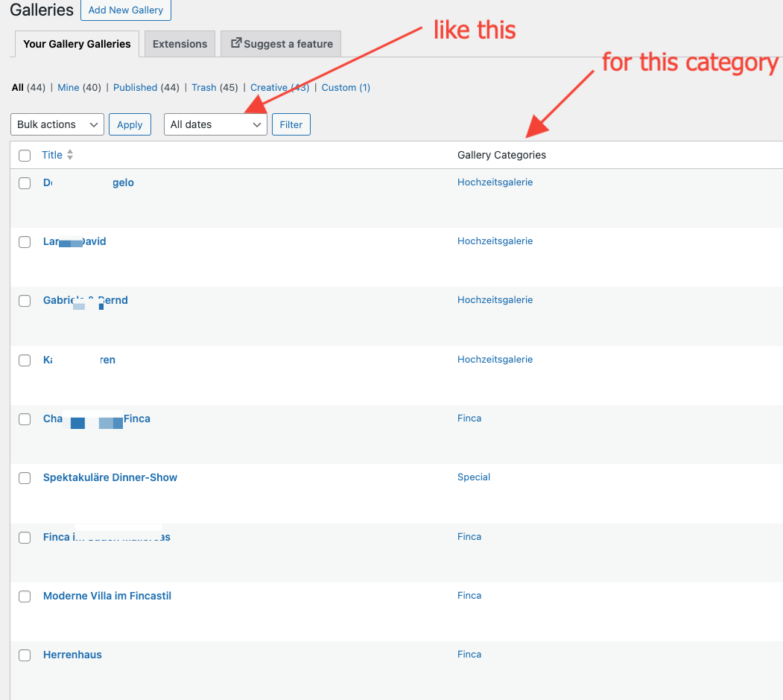
Task: Click the Gallery Categories column header
Action: coord(501,155)
